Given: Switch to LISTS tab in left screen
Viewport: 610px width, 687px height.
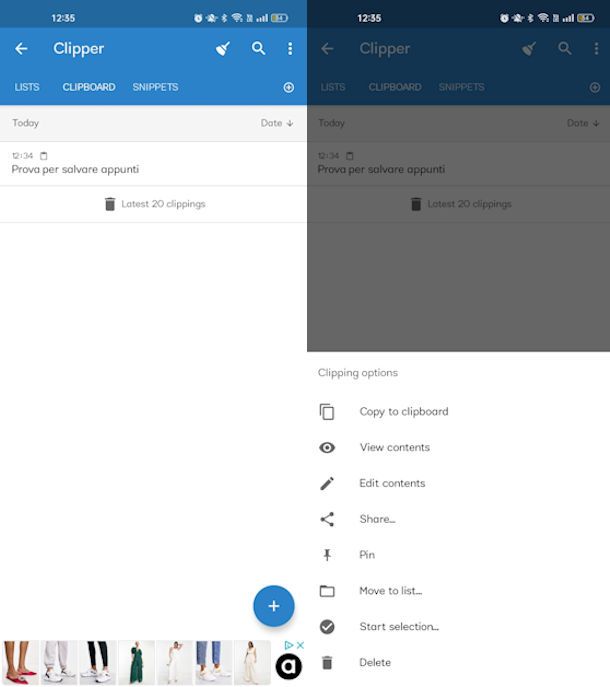Looking at the screenshot, I should click(x=27, y=87).
